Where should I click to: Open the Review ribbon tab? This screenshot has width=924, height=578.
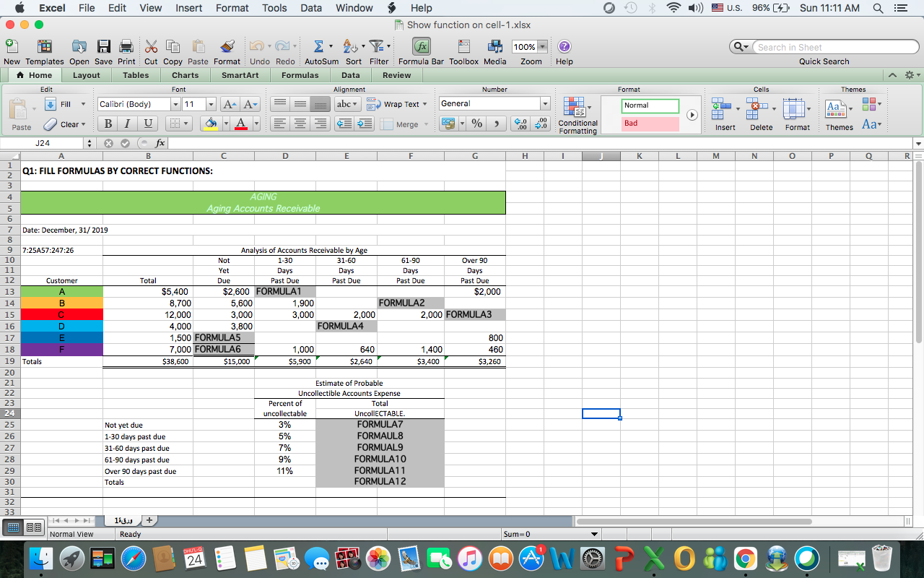397,75
